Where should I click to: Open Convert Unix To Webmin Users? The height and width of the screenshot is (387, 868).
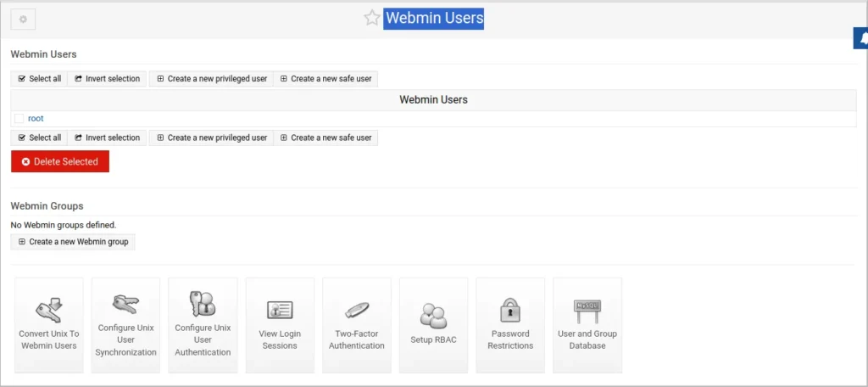48,325
